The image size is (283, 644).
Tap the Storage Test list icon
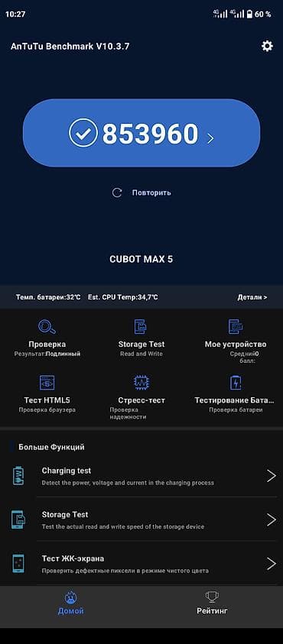click(x=18, y=520)
